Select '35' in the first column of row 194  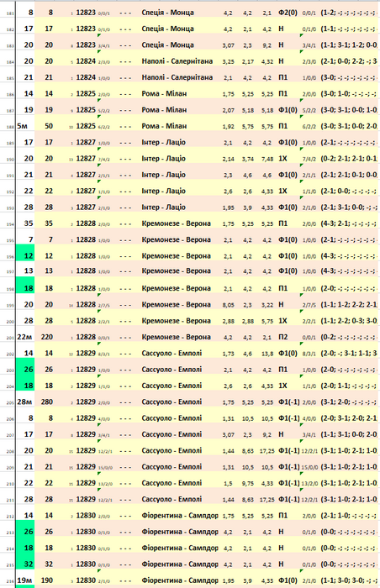click(29, 223)
